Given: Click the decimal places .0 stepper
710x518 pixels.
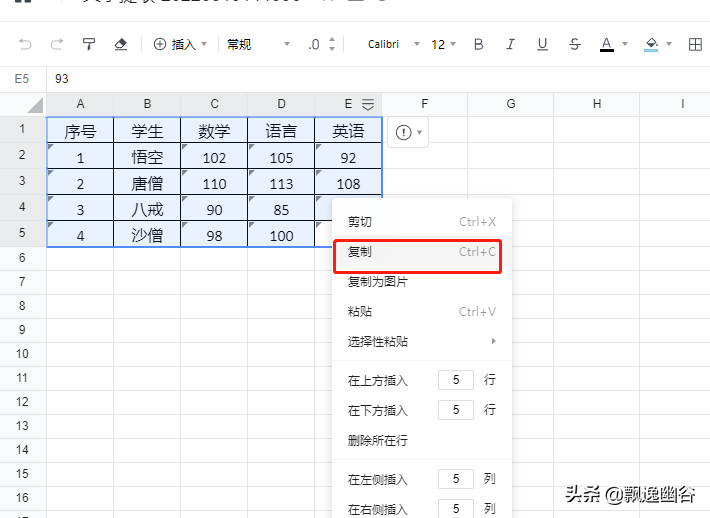Looking at the screenshot, I should (x=322, y=44).
